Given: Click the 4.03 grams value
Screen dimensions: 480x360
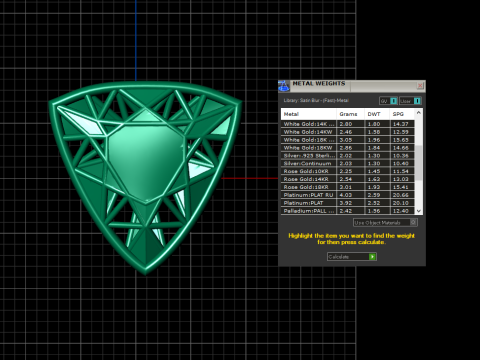Looking at the screenshot, I should point(346,195).
